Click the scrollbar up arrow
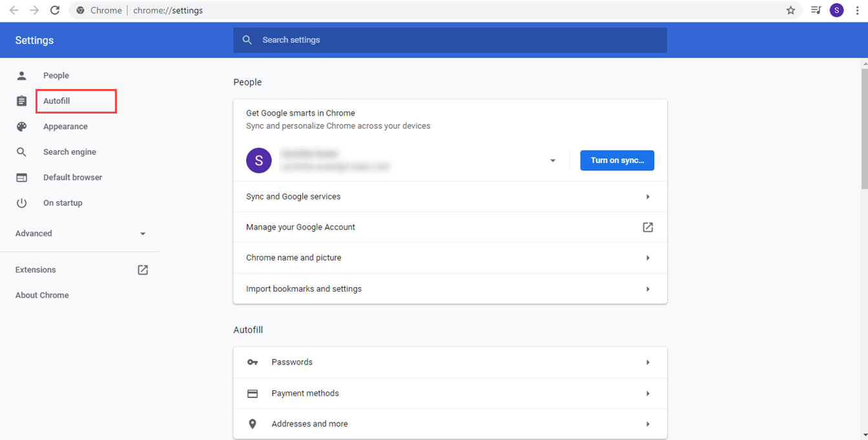 [865, 63]
